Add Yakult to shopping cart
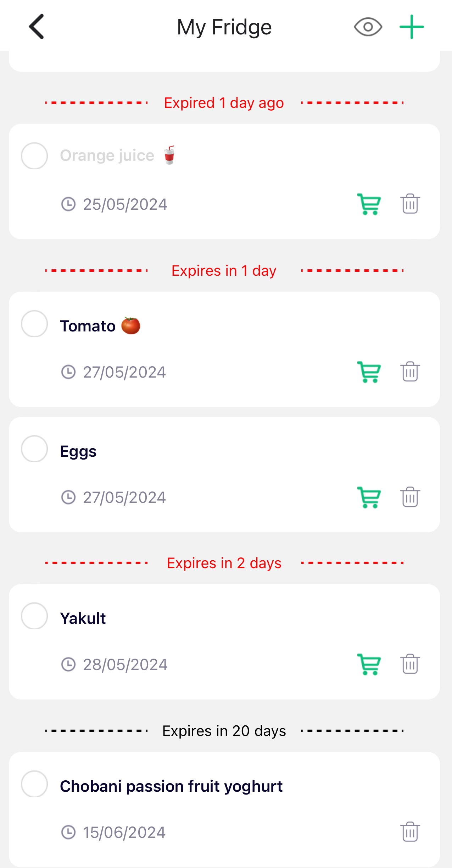Screen dimensions: 452x868 (x=369, y=664)
